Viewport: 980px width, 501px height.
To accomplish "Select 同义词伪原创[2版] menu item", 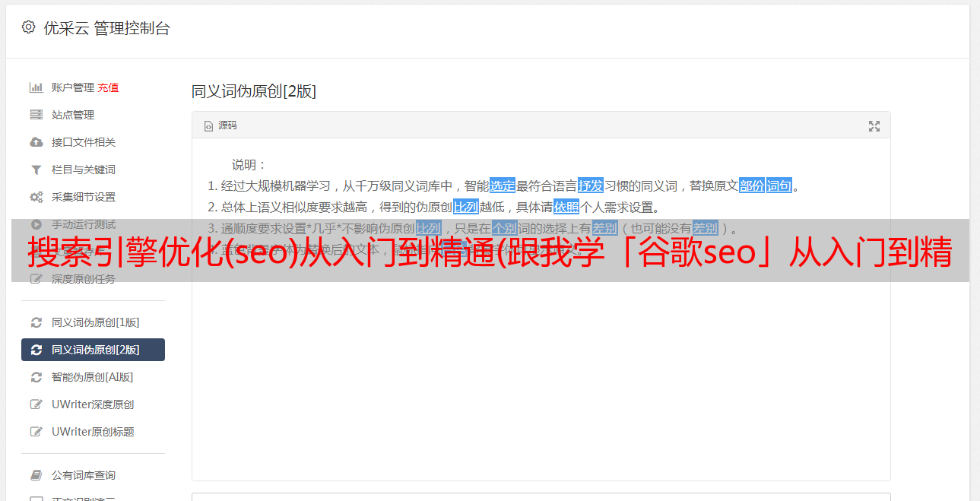I will coord(93,350).
